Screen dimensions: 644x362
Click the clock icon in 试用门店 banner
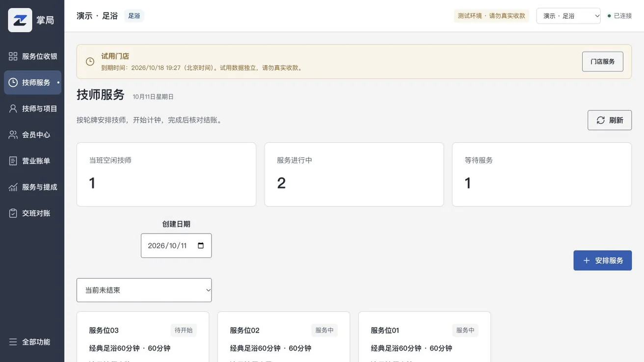pyautogui.click(x=90, y=62)
